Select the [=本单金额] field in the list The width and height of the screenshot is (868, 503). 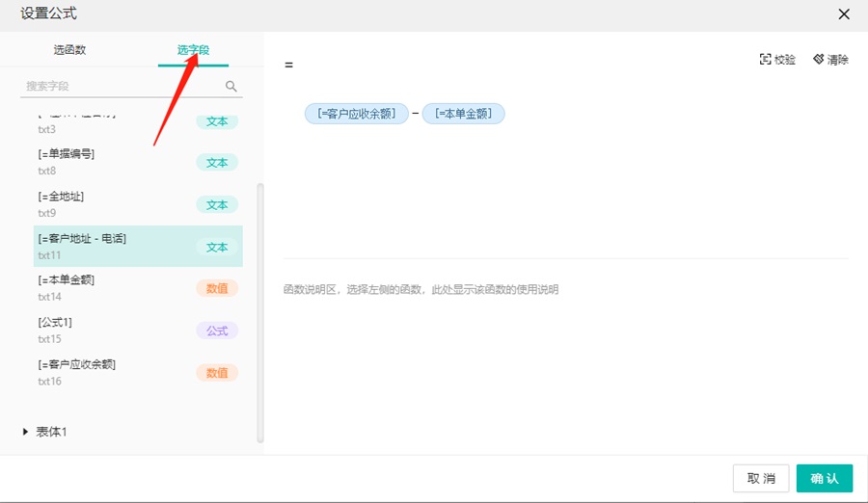coord(138,288)
